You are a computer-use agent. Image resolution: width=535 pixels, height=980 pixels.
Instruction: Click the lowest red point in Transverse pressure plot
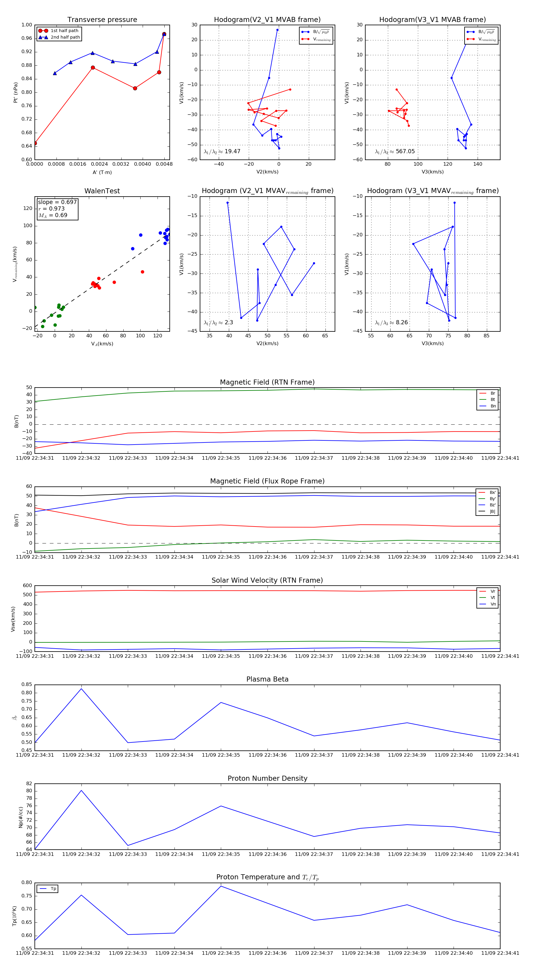click(35, 143)
